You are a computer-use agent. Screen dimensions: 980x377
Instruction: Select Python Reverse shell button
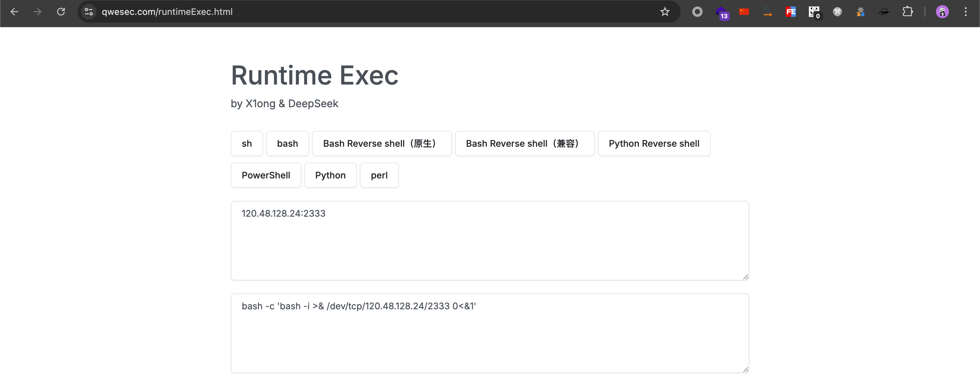point(654,144)
